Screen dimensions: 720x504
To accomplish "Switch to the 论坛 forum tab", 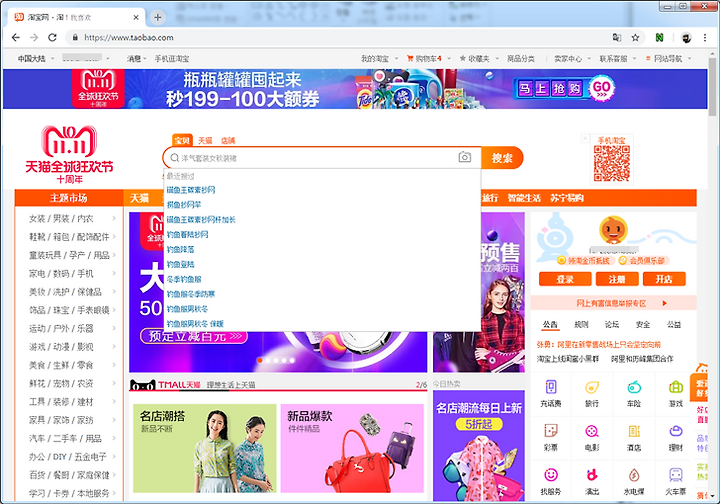I will (612, 325).
